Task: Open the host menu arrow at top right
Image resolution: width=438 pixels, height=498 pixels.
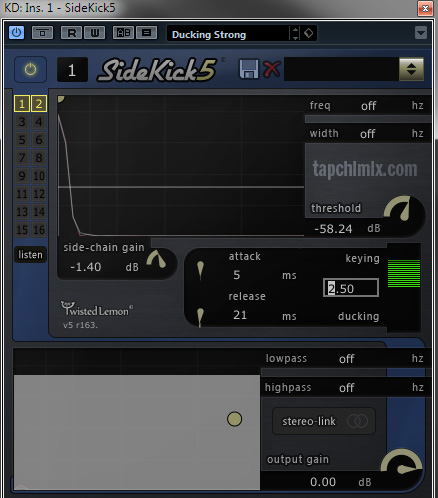Action: coord(421,33)
